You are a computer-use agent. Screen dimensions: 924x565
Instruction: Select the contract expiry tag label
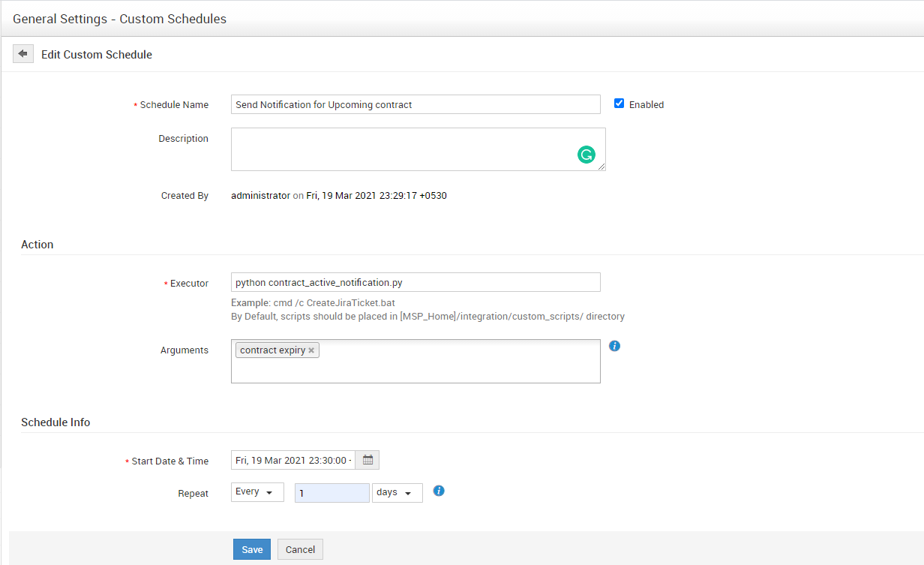click(x=272, y=350)
